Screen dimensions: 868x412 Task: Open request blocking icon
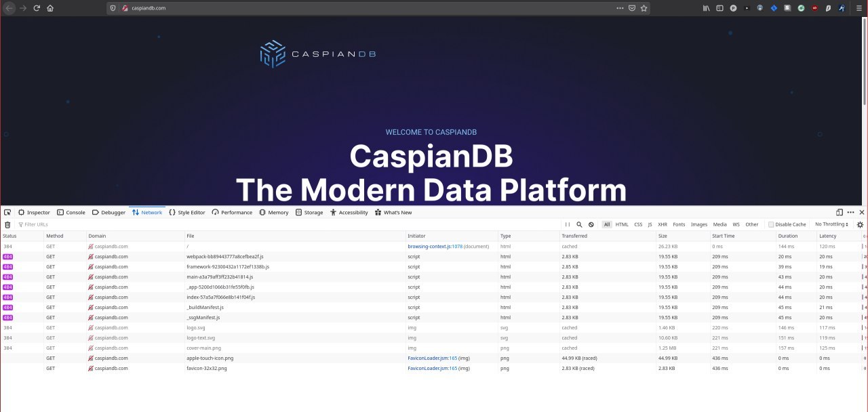coord(591,224)
